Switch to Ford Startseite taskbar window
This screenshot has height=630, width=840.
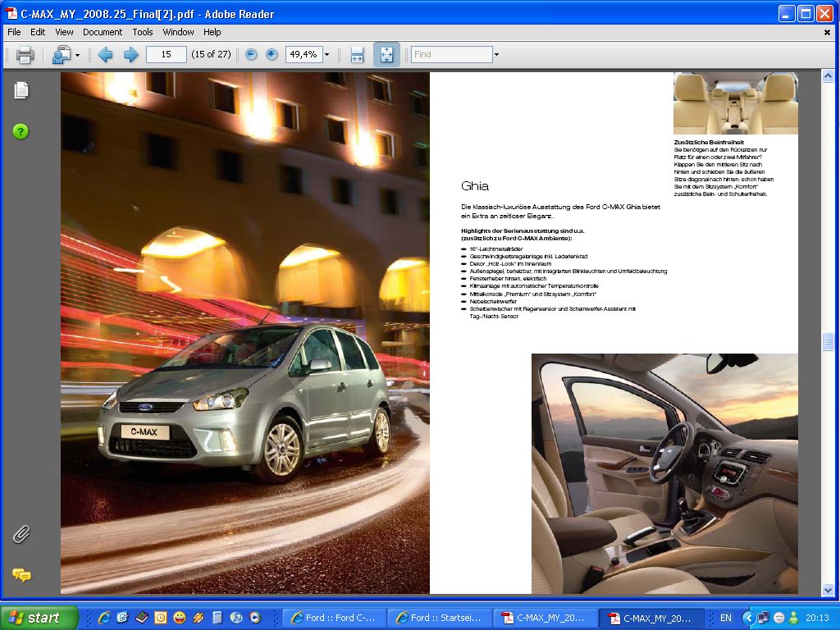click(441, 618)
